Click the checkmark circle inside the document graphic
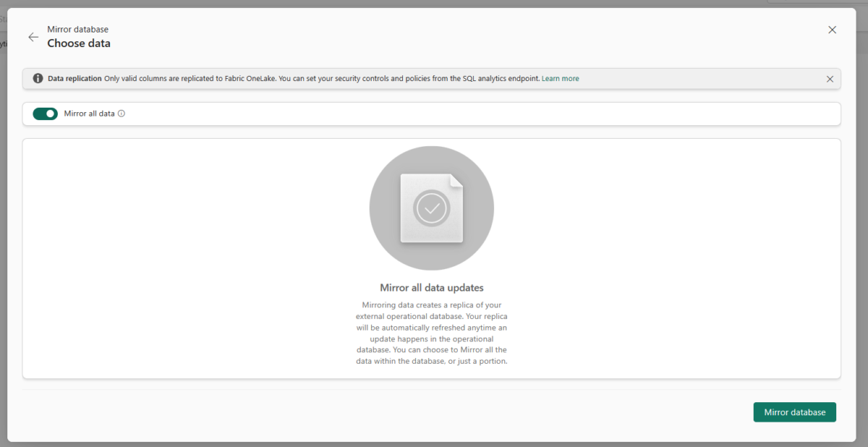The height and width of the screenshot is (447, 868). tap(432, 209)
